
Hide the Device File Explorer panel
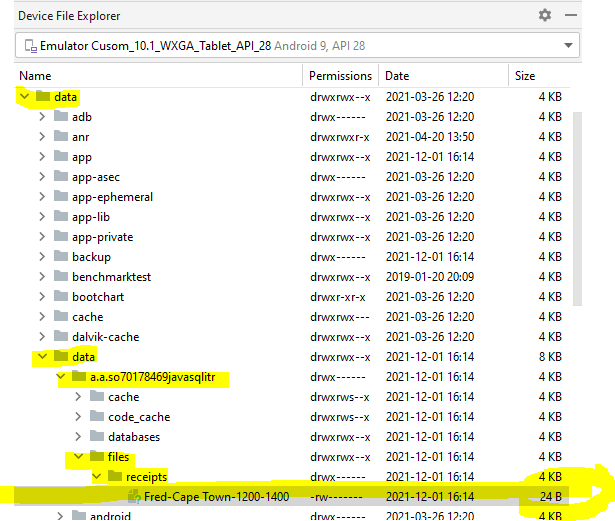571,15
